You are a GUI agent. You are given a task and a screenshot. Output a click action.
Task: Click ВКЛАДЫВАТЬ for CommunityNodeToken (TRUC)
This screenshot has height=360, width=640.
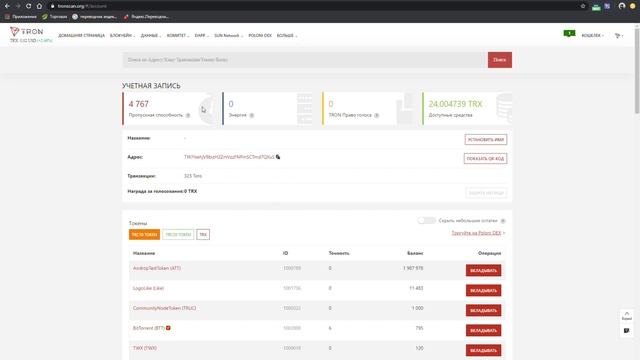click(483, 311)
